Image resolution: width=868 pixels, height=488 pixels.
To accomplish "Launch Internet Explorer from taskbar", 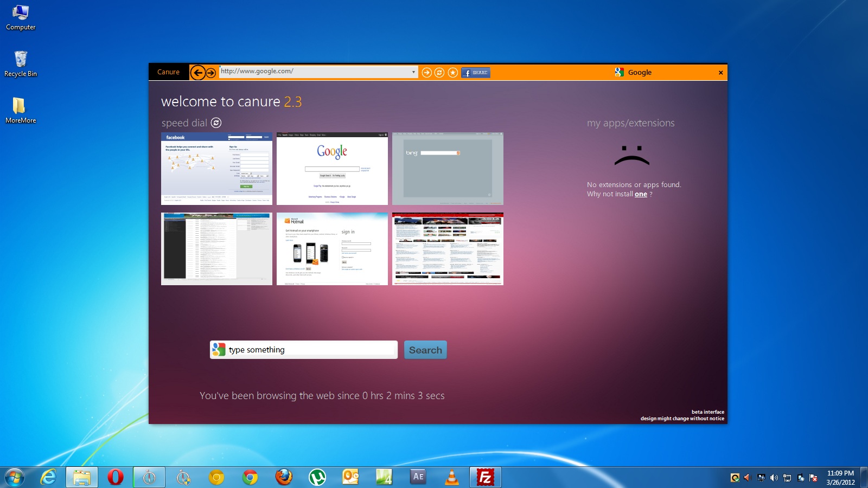I will tap(49, 477).
